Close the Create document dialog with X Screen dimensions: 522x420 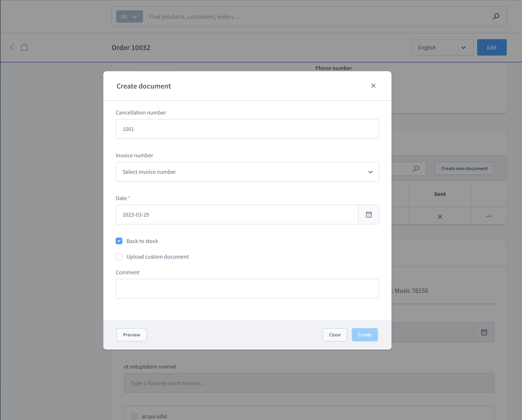pyautogui.click(x=373, y=86)
